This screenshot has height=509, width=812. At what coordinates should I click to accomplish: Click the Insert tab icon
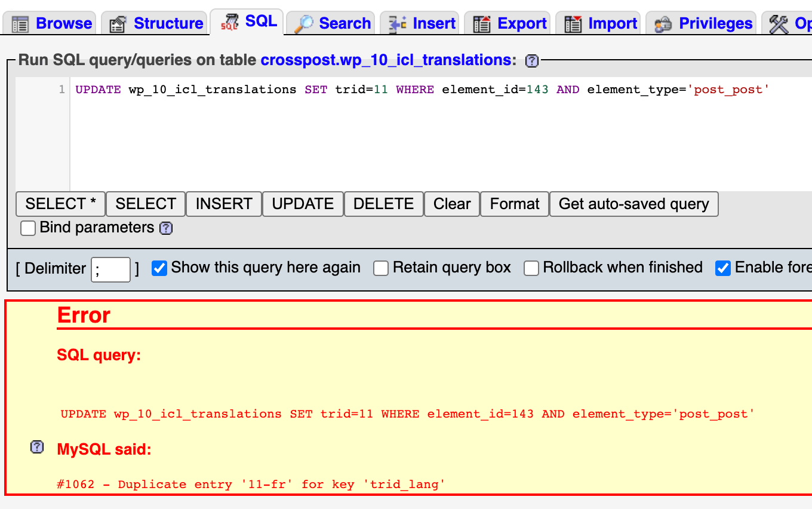pos(398,24)
